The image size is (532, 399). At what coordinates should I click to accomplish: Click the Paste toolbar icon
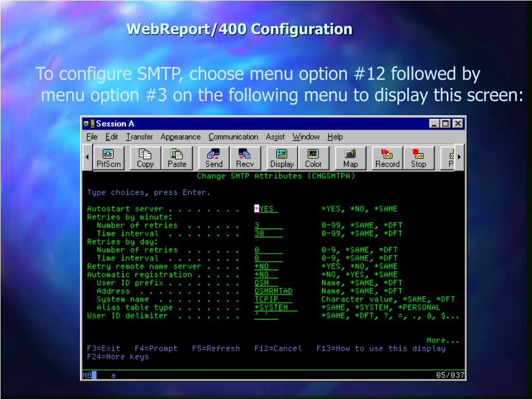coord(177,158)
